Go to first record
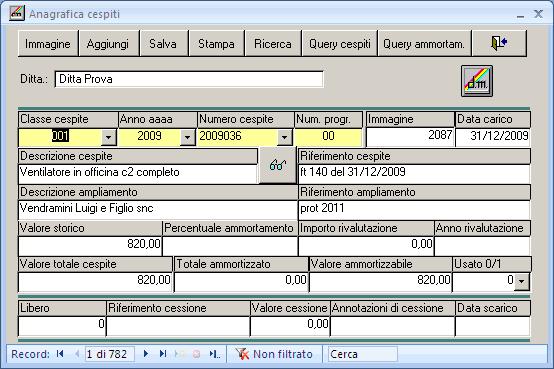 [60, 354]
